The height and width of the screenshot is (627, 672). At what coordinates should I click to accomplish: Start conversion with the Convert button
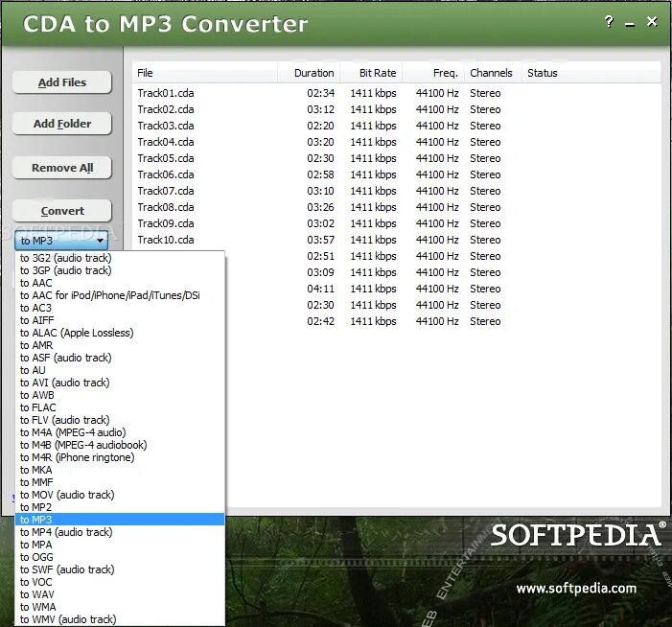coord(62,211)
